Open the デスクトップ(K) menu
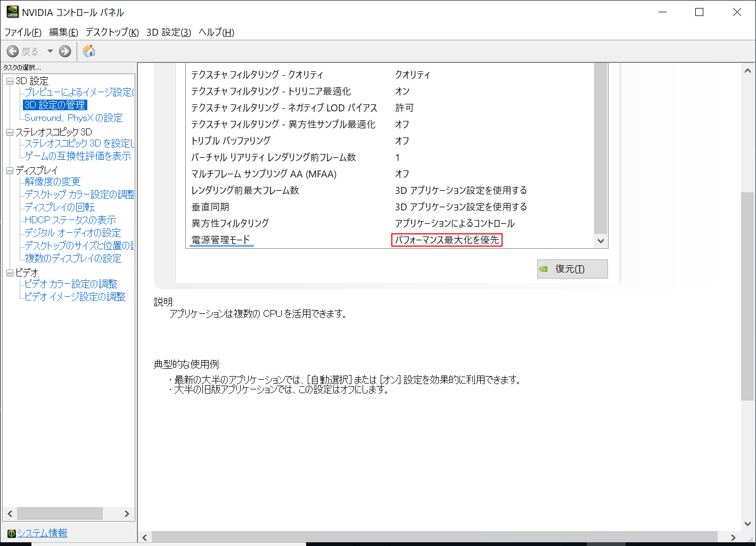Screen dimensions: 756x546 click(x=112, y=32)
